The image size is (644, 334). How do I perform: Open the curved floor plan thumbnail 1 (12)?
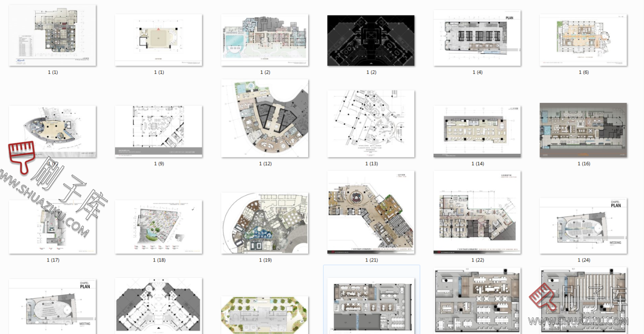pyautogui.click(x=264, y=118)
